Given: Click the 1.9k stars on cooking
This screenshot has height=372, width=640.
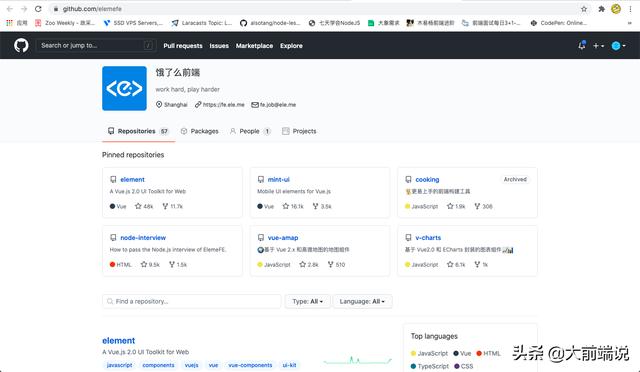Looking at the screenshot, I should (x=456, y=206).
